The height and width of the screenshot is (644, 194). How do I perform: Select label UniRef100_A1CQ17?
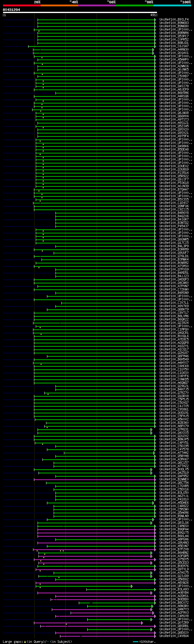tap(174, 350)
